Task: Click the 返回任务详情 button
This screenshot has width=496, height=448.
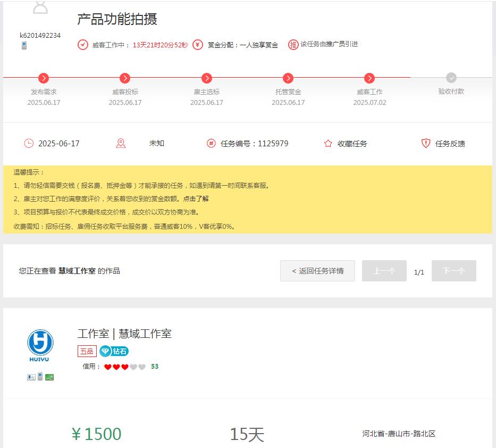Action: 317,271
